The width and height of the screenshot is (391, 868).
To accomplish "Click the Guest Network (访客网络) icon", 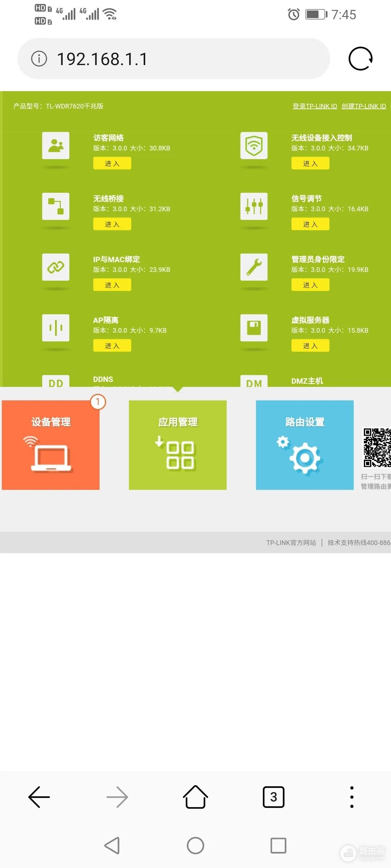I will tap(56, 145).
